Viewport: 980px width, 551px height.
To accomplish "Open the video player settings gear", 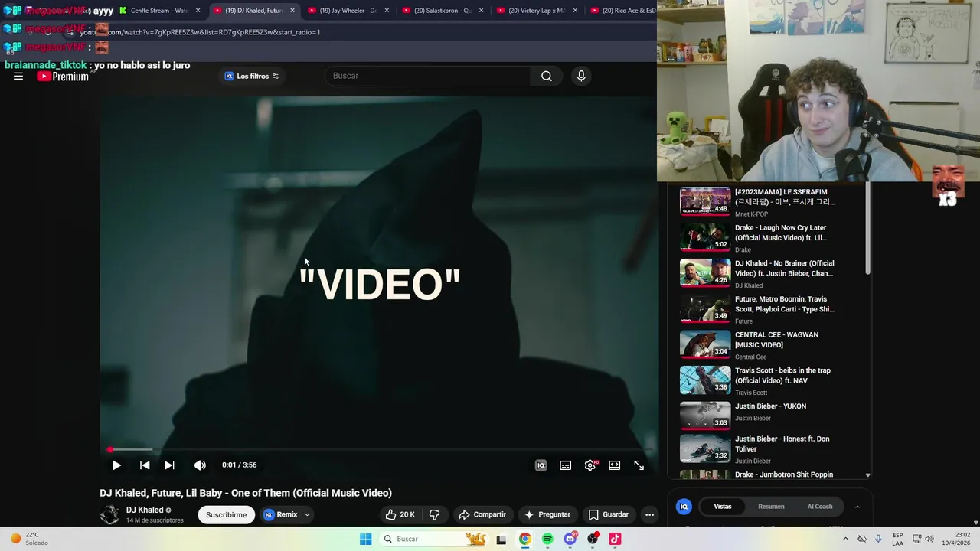I will [x=590, y=465].
